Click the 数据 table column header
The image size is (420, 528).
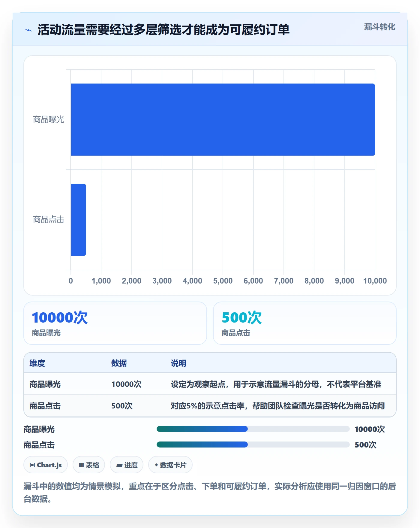point(119,363)
